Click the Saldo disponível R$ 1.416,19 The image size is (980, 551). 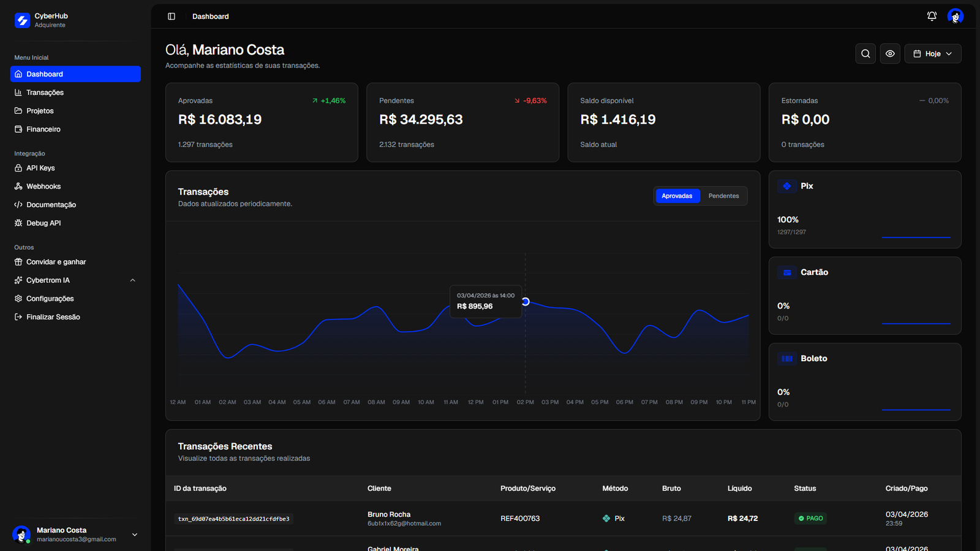[618, 119]
